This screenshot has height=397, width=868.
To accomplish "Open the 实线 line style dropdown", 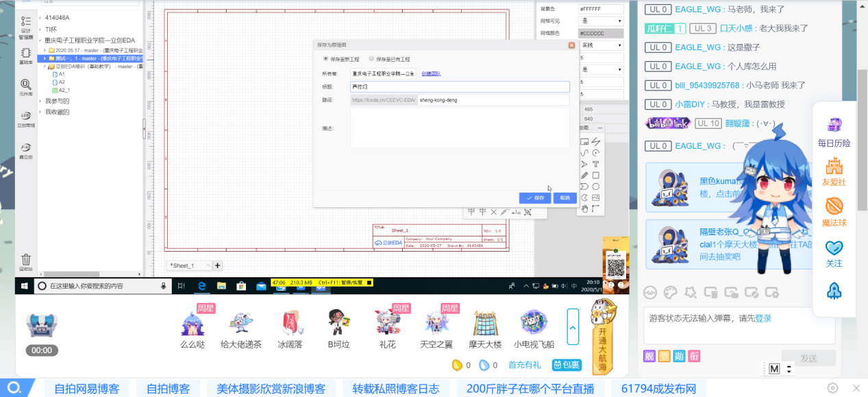I will click(x=601, y=45).
